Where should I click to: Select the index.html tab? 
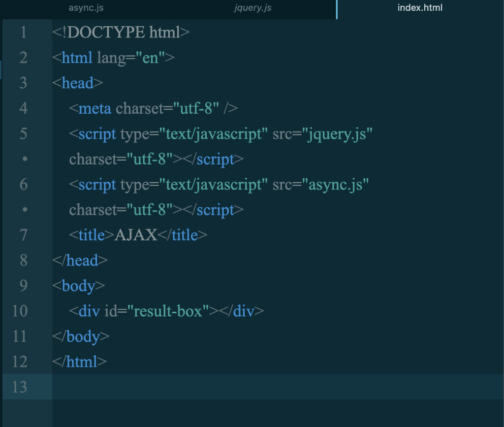420,8
